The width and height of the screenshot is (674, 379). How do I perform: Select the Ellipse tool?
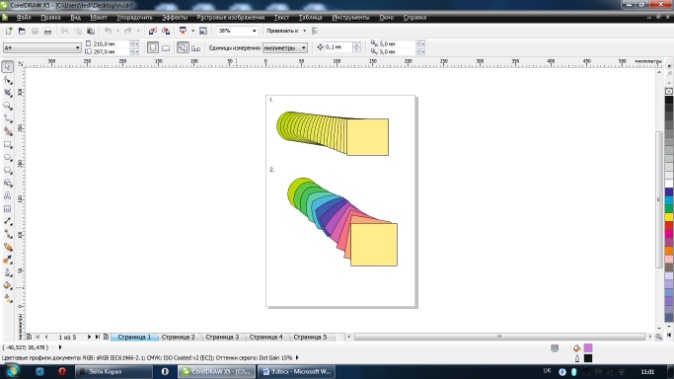click(x=7, y=158)
